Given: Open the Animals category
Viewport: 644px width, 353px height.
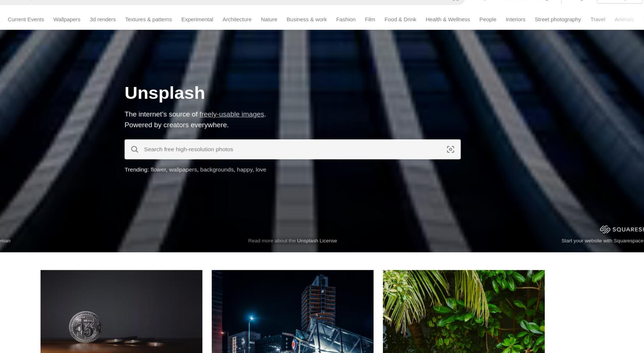Looking at the screenshot, I should click(x=624, y=19).
